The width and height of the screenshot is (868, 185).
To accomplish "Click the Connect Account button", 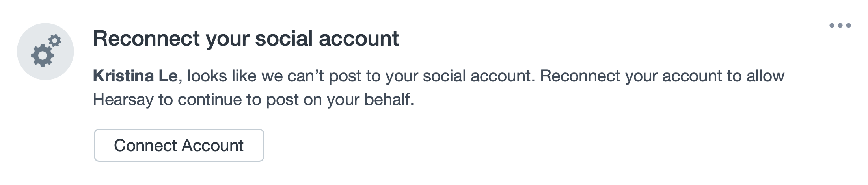I will [x=179, y=145].
